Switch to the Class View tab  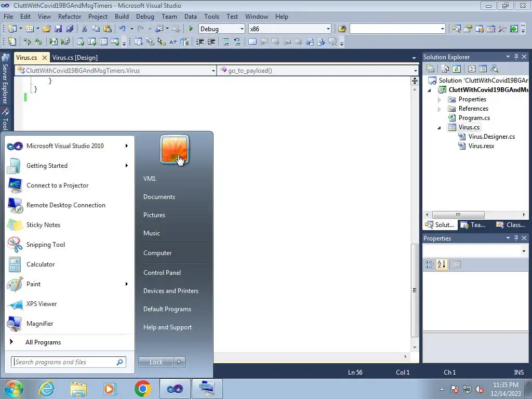tap(511, 224)
